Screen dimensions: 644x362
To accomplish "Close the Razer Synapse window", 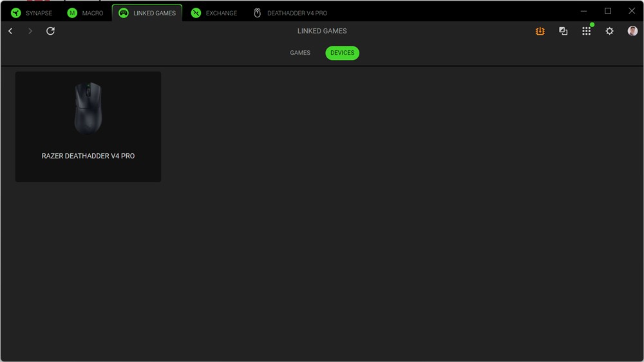I will pos(631,11).
